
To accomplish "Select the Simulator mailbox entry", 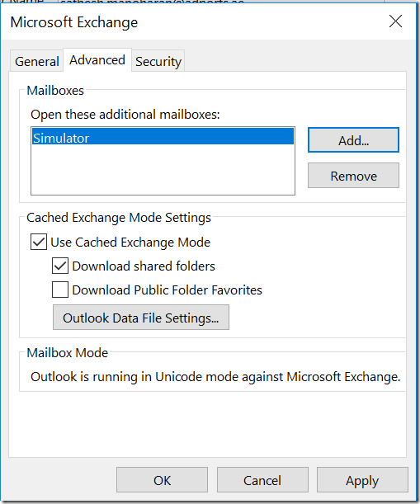I will 163,136.
